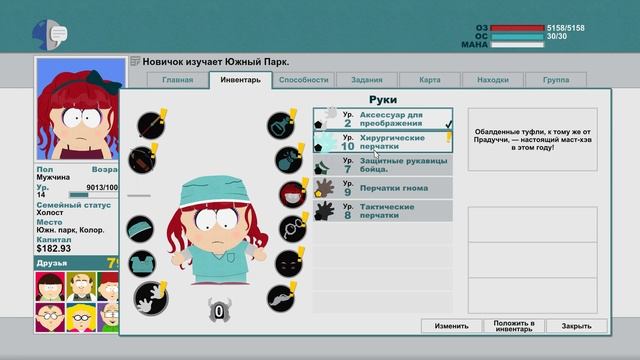
Task: Click the player portrait picture
Action: click(x=81, y=109)
